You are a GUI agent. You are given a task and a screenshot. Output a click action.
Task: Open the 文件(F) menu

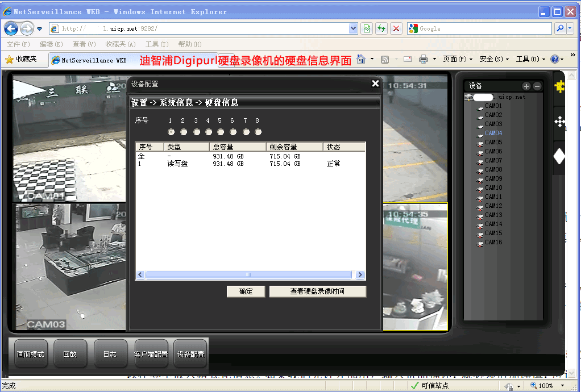[18, 44]
